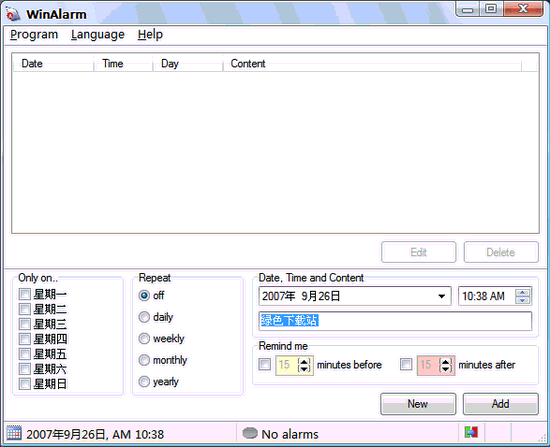Image resolution: width=550 pixels, height=447 pixels.
Task: Click the calendar icon in status bar
Action: point(14,433)
